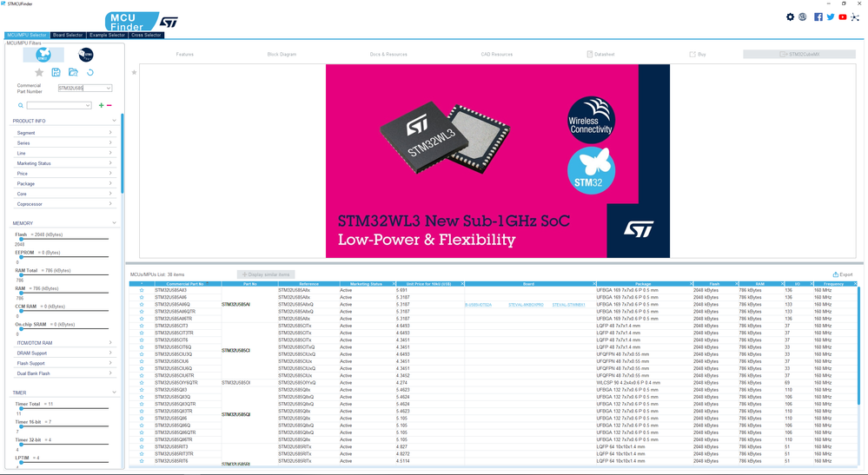Switch to the Cross Selector tab
The width and height of the screenshot is (868, 475).
tap(146, 35)
